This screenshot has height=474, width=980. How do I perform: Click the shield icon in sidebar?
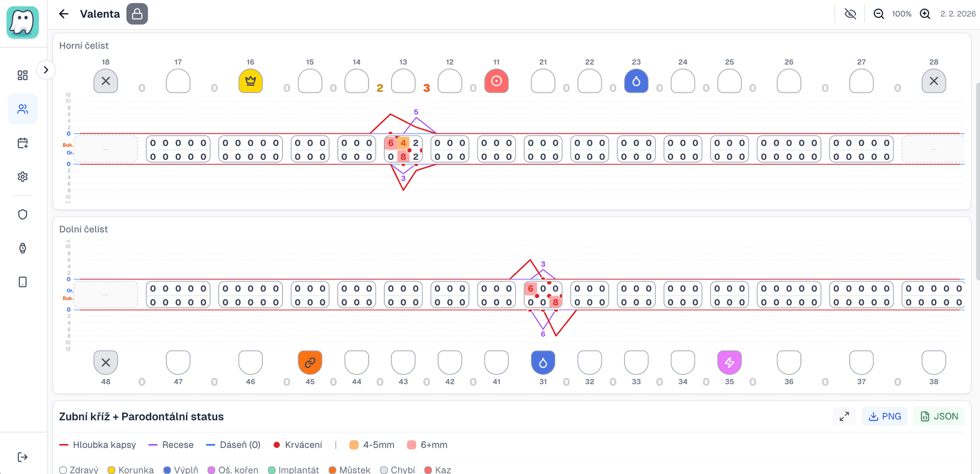coord(22,214)
